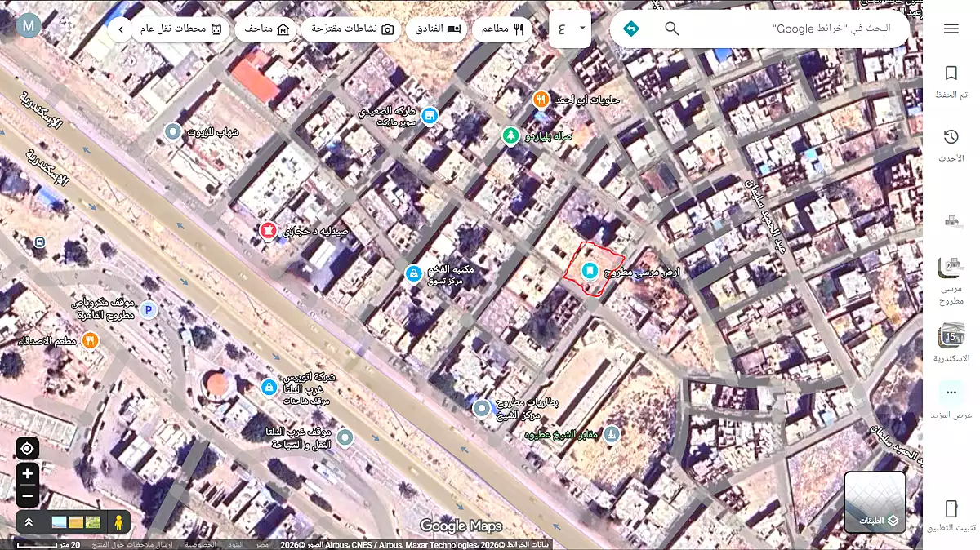
Task: Click the مطعم الاصدقاء label text
Action: pos(47,340)
